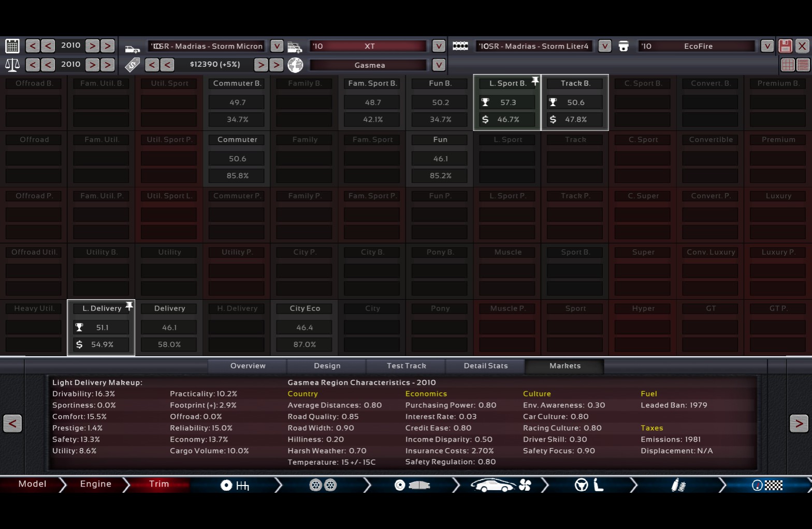Select the Delivery market cell
The image size is (812, 529).
(x=169, y=328)
